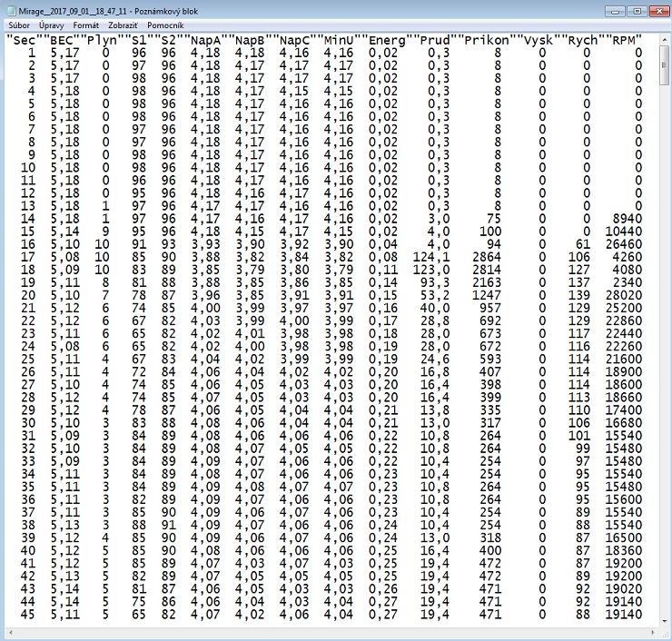Click RPM value 25200 in row 21
The image size is (672, 641).
[623, 308]
